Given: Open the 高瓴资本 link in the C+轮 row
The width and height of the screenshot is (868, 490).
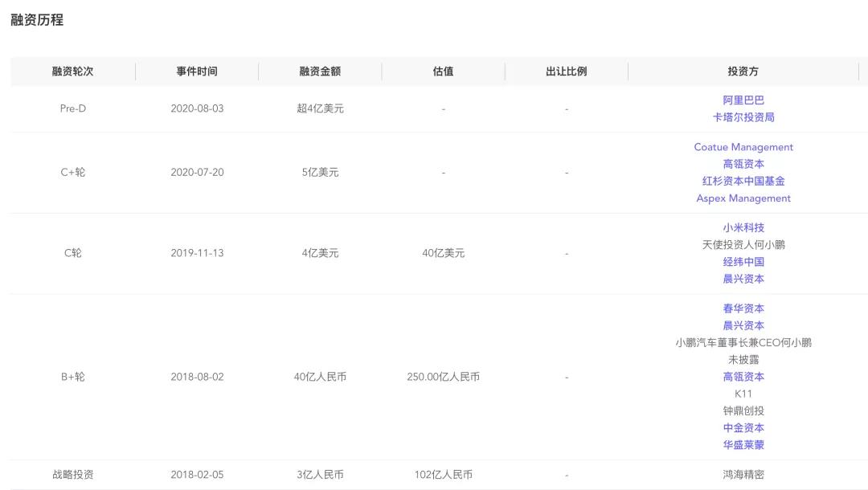Looking at the screenshot, I should [x=743, y=164].
